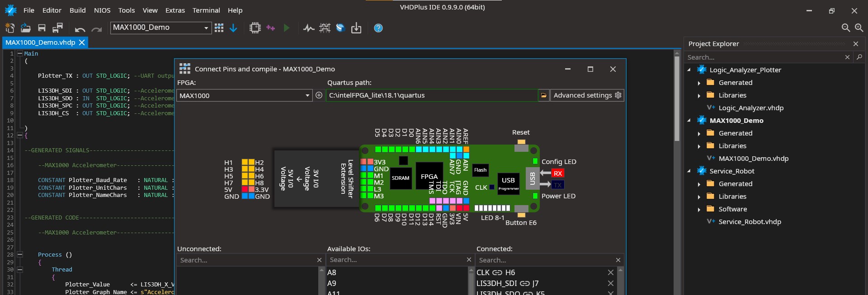Open the Extras menu
Image resolution: width=868 pixels, height=295 pixels.
pos(175,10)
